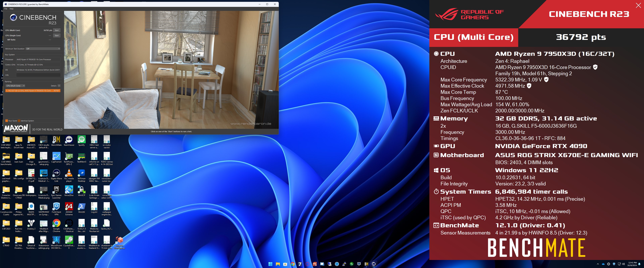This screenshot has width=644, height=268.
Task: Open TestMem5 desktop icon
Action: (x=82, y=158)
